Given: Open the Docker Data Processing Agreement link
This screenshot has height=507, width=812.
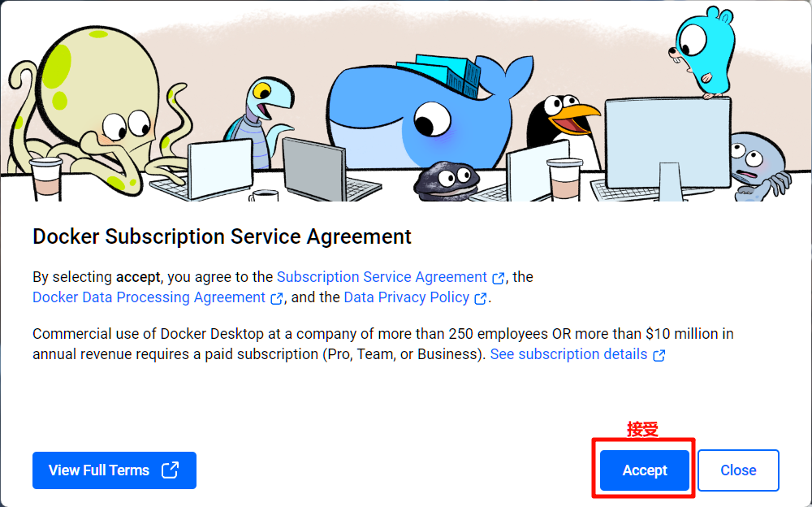Looking at the screenshot, I should click(x=149, y=297).
